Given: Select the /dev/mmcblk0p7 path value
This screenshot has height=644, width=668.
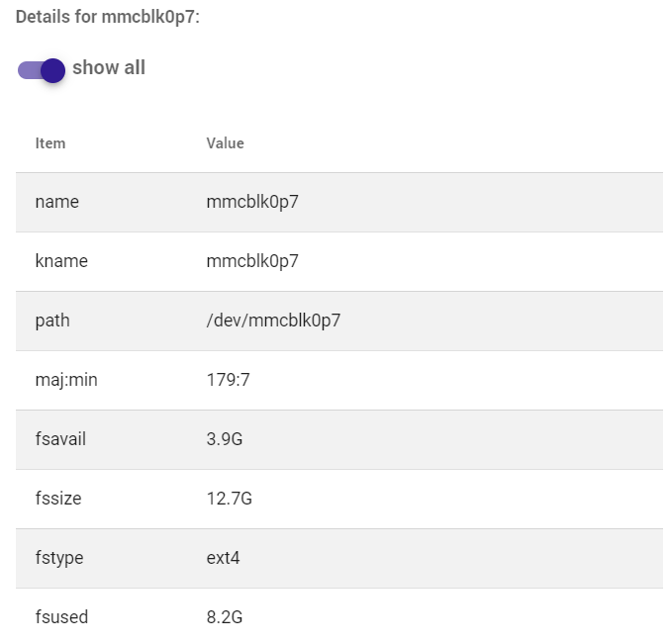Looking at the screenshot, I should [x=273, y=321].
